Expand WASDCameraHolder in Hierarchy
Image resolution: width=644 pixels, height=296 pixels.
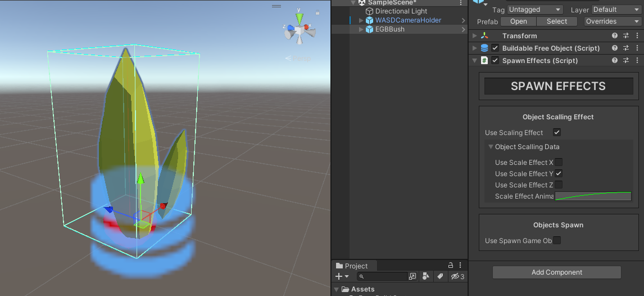point(361,20)
